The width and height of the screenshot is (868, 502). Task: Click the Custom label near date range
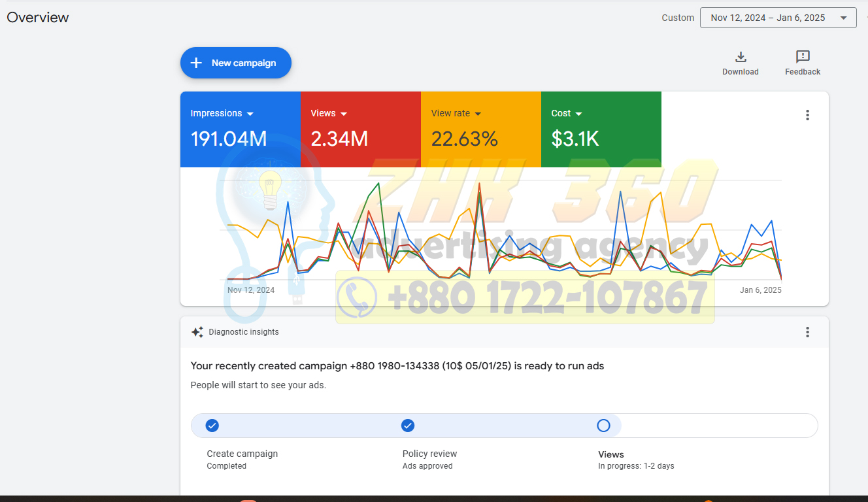click(678, 18)
